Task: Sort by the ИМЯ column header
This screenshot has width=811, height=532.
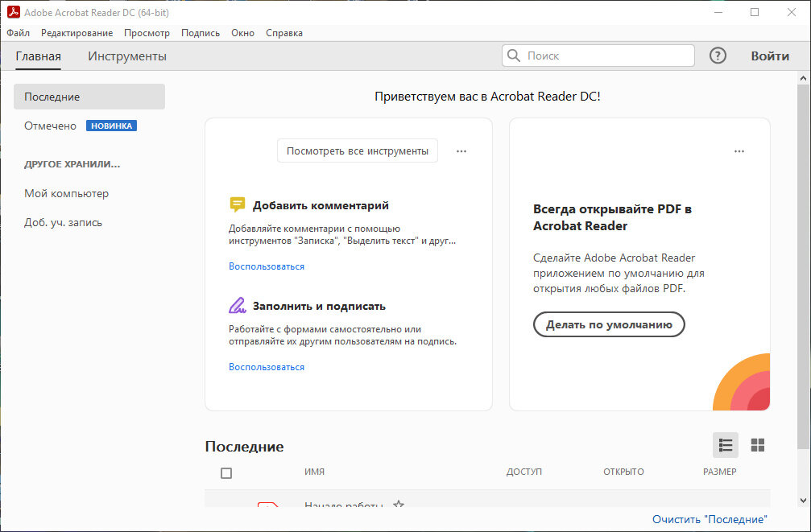Action: pyautogui.click(x=314, y=472)
